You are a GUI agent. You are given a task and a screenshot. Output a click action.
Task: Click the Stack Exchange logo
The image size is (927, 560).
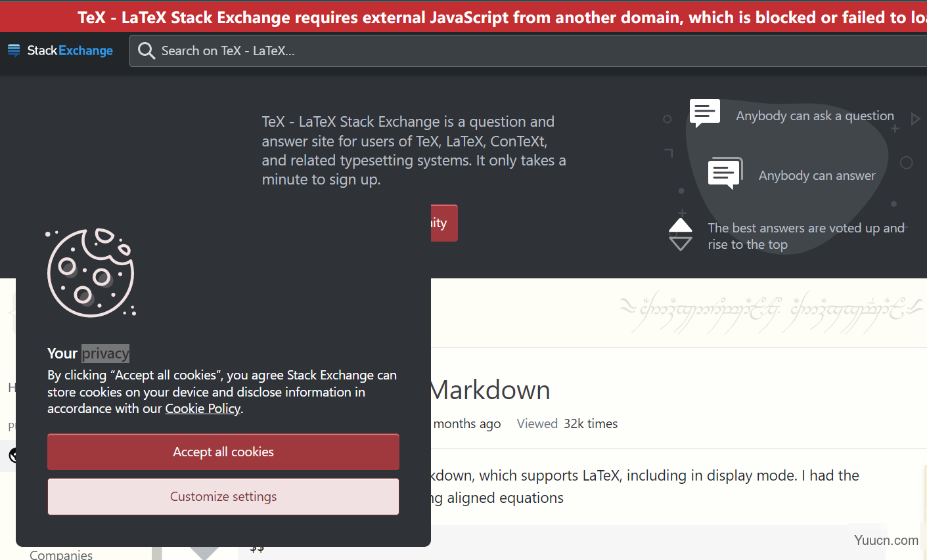pyautogui.click(x=60, y=51)
